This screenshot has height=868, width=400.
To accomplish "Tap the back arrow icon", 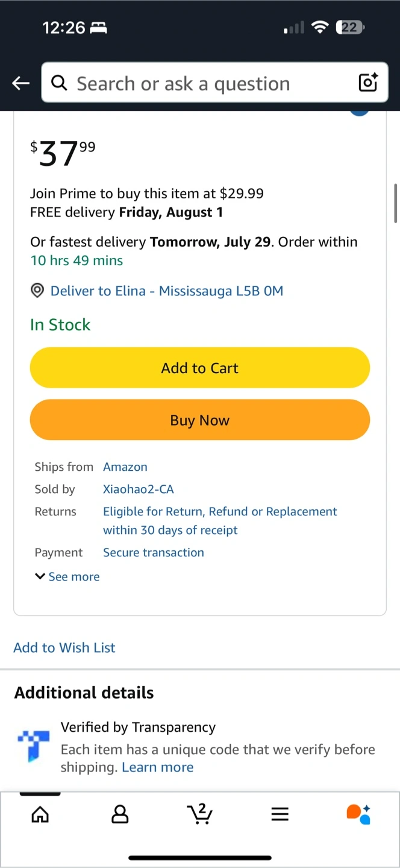I will click(21, 83).
